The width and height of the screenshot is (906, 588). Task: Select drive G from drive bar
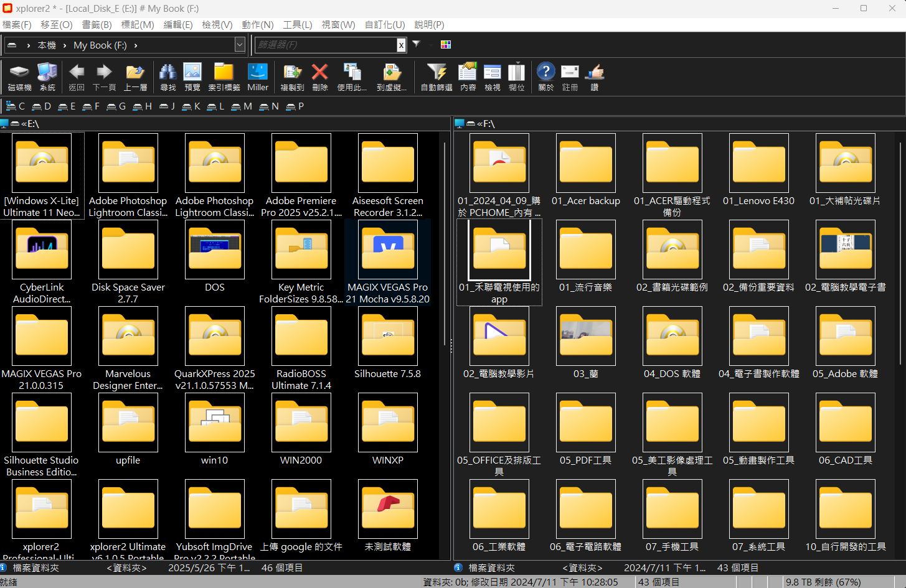tap(116, 106)
